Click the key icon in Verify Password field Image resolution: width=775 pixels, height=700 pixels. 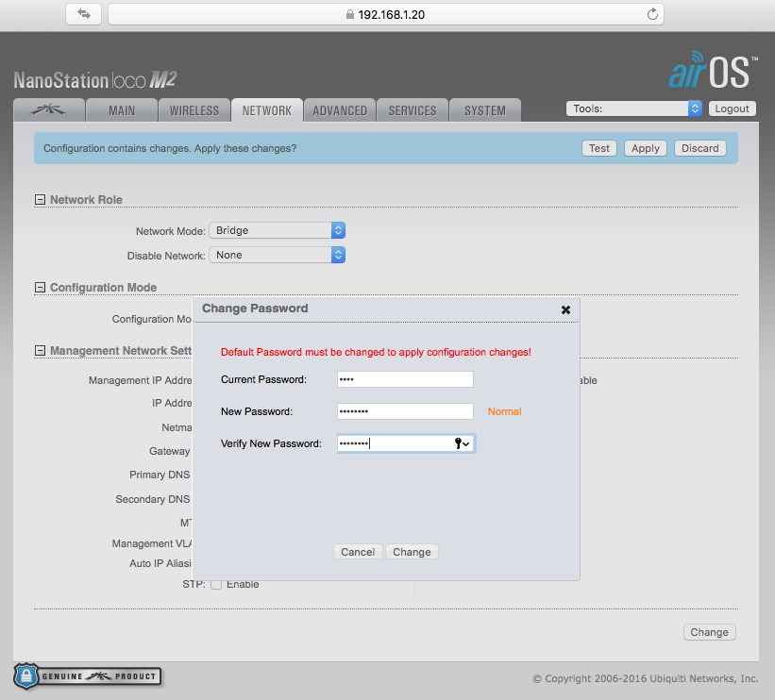pos(461,443)
